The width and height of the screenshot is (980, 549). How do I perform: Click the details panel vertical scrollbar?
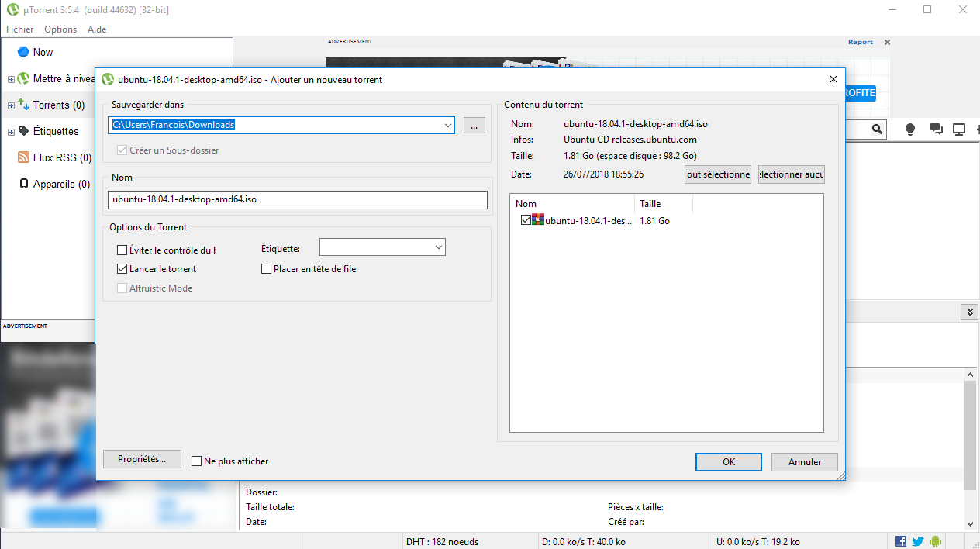pyautogui.click(x=969, y=434)
